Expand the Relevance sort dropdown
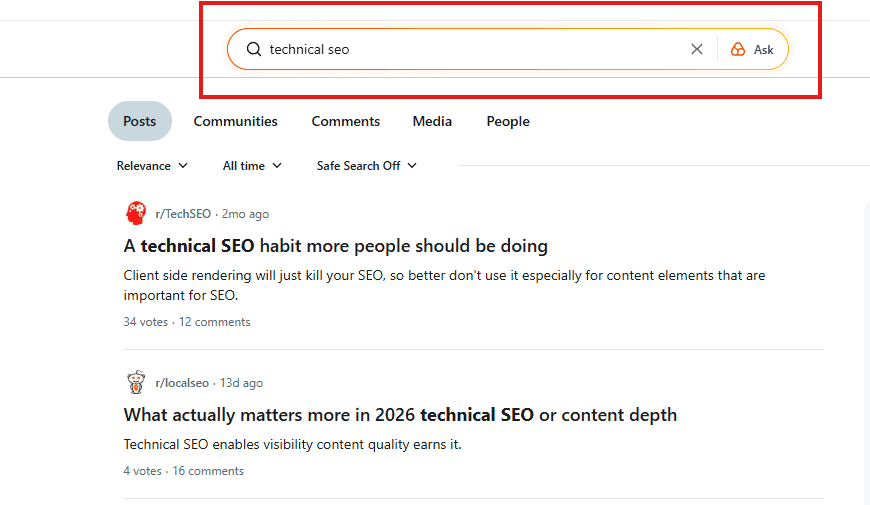Screen dimensions: 870x505 click(x=152, y=166)
